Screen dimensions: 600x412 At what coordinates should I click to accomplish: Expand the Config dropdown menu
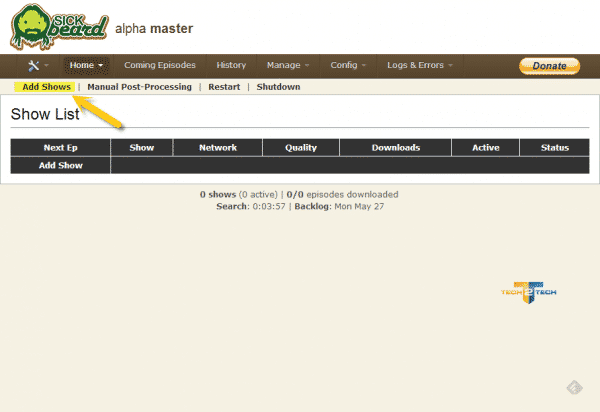click(x=347, y=66)
